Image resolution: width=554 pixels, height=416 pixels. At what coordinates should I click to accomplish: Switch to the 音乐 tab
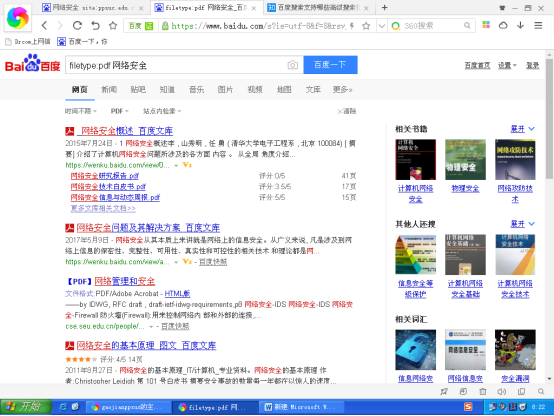(x=196, y=89)
